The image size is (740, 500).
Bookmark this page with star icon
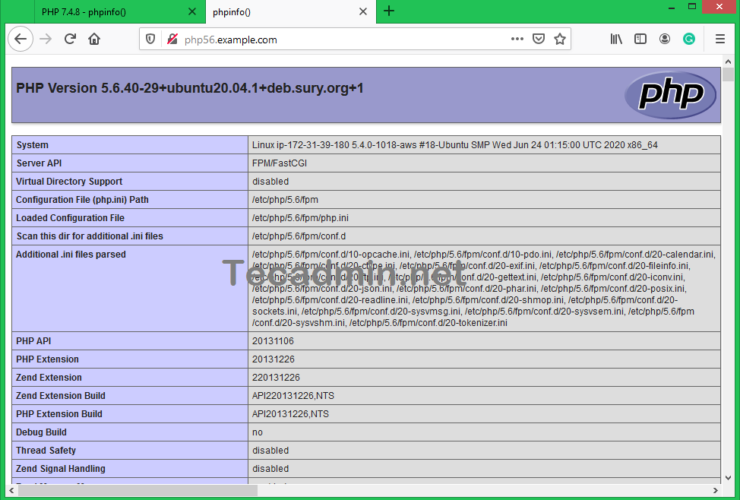pyautogui.click(x=561, y=39)
